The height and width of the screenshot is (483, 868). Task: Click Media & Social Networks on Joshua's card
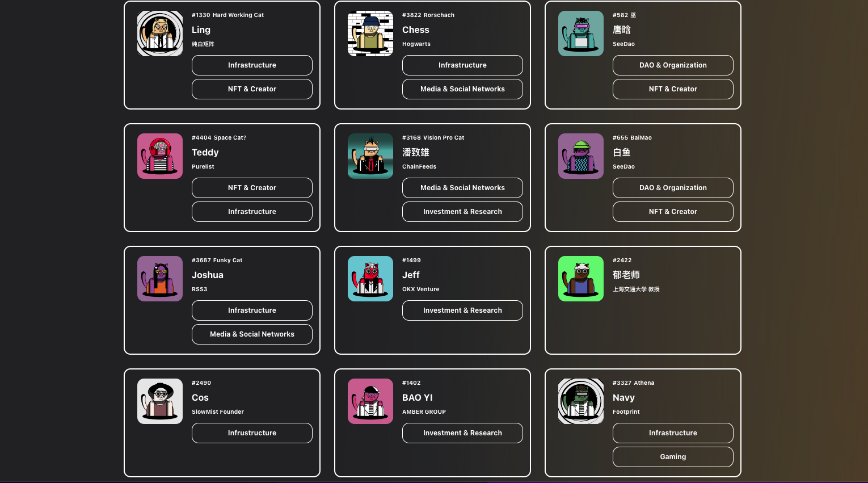(x=252, y=334)
